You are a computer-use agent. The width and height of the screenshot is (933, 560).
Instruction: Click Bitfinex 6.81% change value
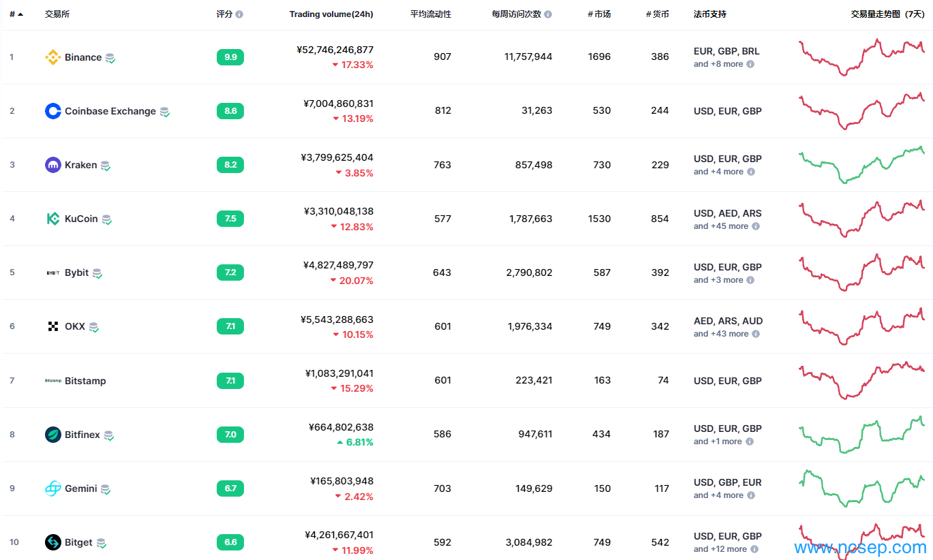pos(360,442)
